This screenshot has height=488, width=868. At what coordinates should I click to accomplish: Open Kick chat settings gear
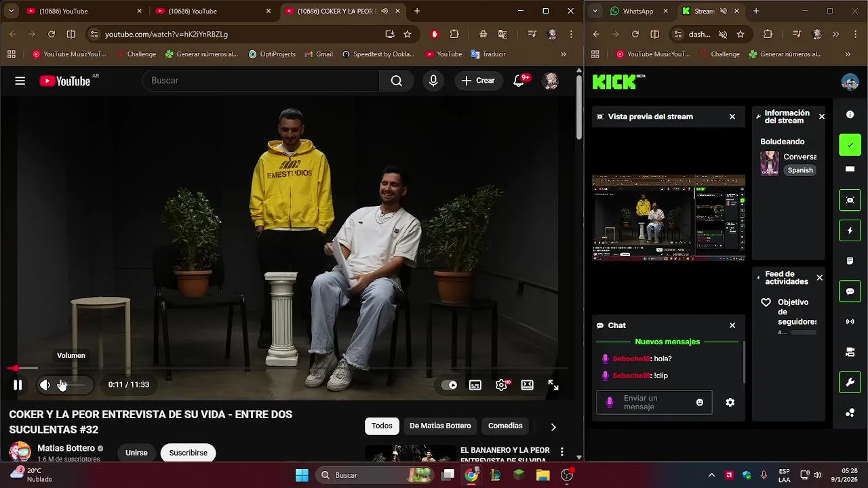click(730, 403)
